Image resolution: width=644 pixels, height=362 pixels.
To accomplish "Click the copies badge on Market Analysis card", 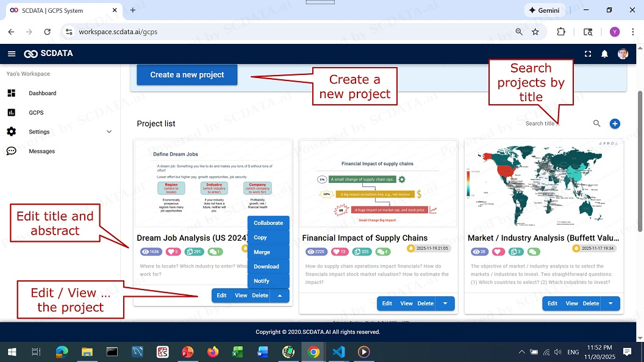I will click(515, 252).
